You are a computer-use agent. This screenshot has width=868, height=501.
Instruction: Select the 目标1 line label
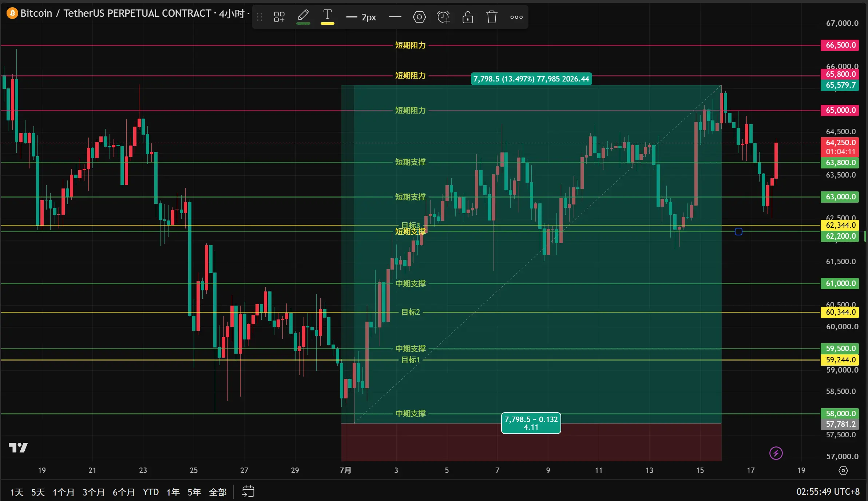point(411,360)
